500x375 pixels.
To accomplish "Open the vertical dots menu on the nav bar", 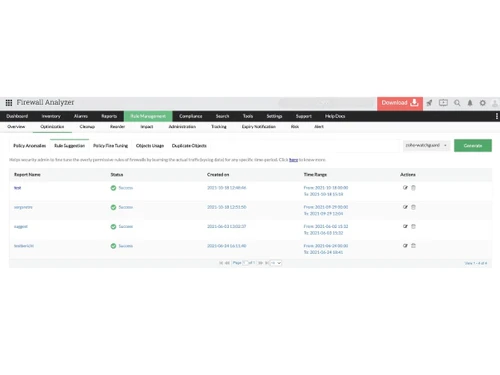I will pos(497,116).
